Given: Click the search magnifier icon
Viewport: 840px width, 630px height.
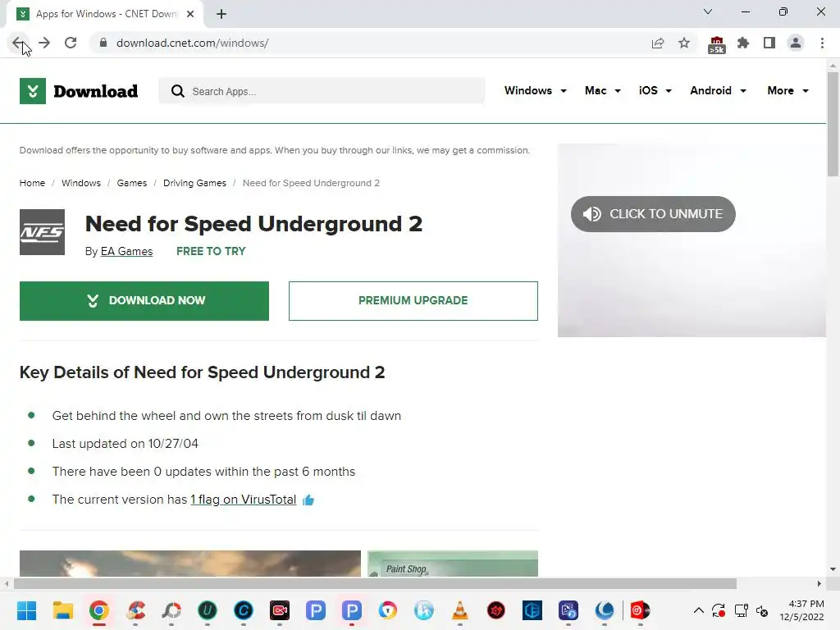Looking at the screenshot, I should (x=178, y=91).
